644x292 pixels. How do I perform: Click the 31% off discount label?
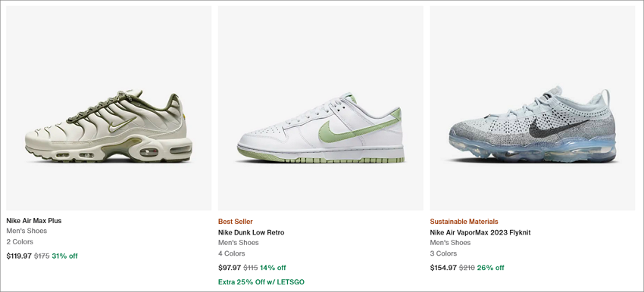tap(64, 256)
